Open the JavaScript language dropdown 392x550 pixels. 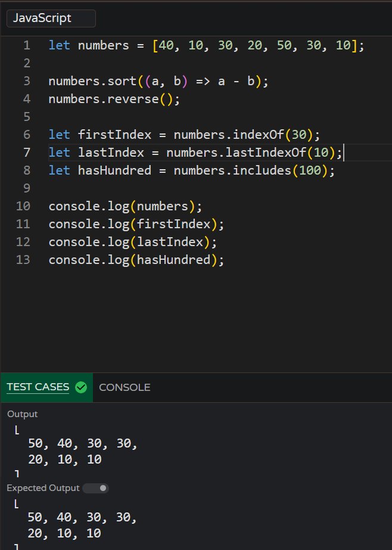point(51,18)
